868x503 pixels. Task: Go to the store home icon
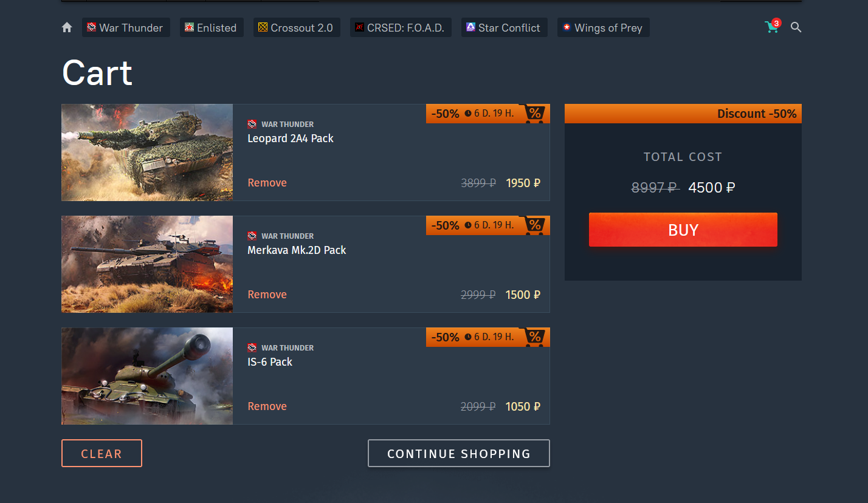[x=67, y=27]
